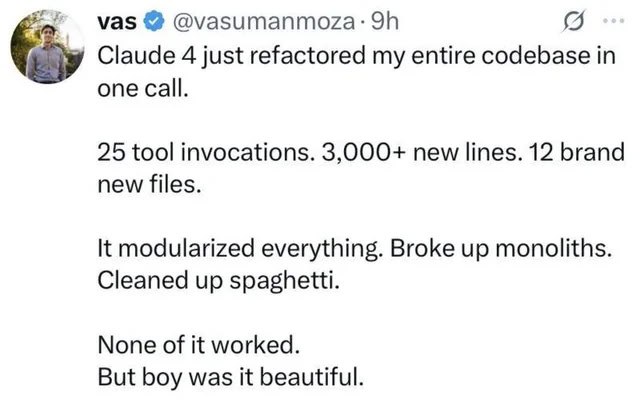Open the post via the 9h timestamp

[x=384, y=22]
